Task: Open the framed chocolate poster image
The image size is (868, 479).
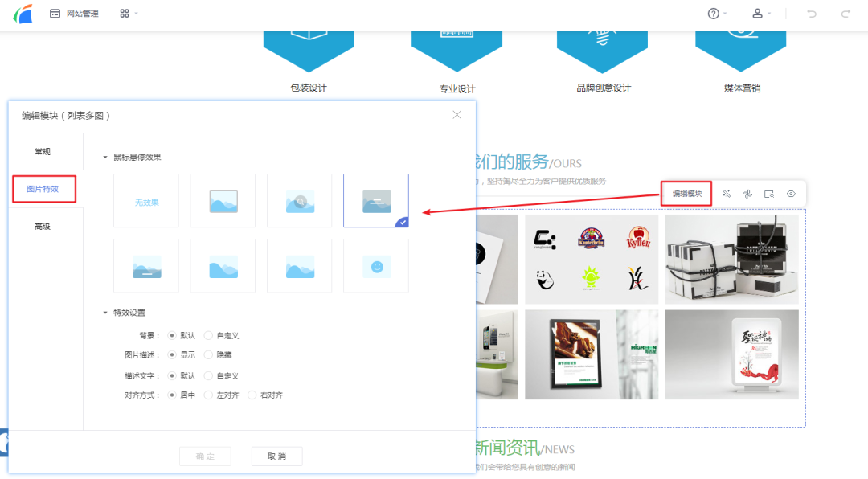Action: pyautogui.click(x=592, y=354)
